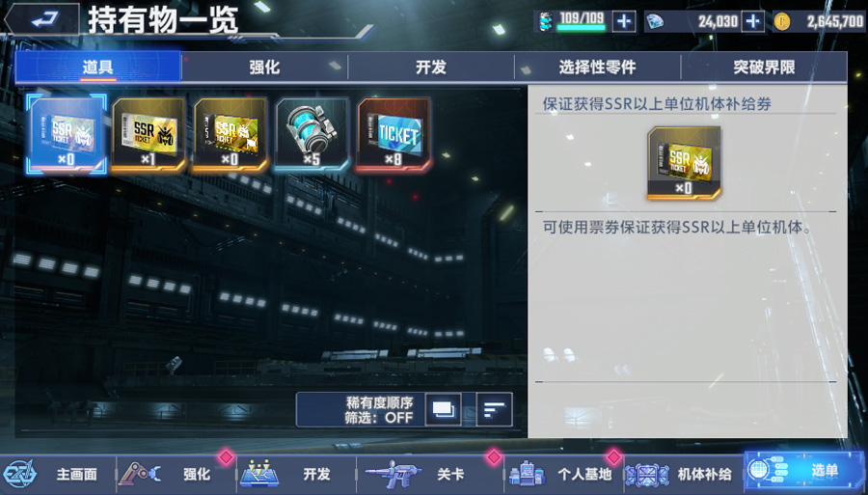
Task: Go to 个人基地 in the bottom bar
Action: (564, 474)
